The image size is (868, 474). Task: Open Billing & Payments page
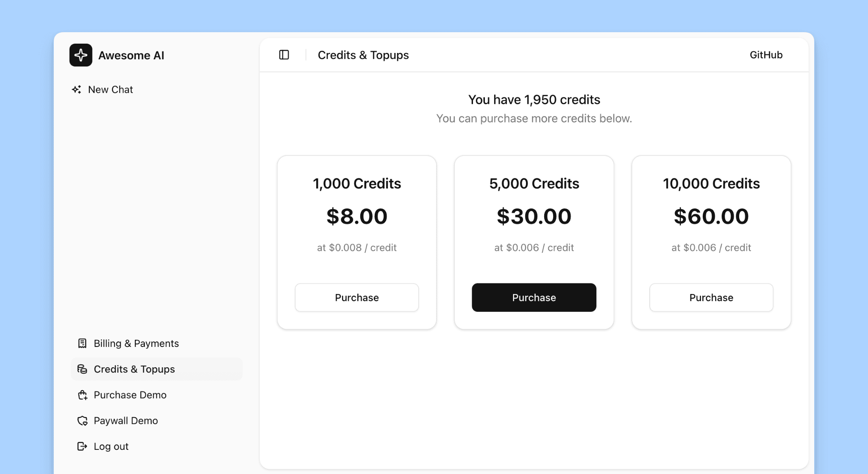(x=136, y=343)
